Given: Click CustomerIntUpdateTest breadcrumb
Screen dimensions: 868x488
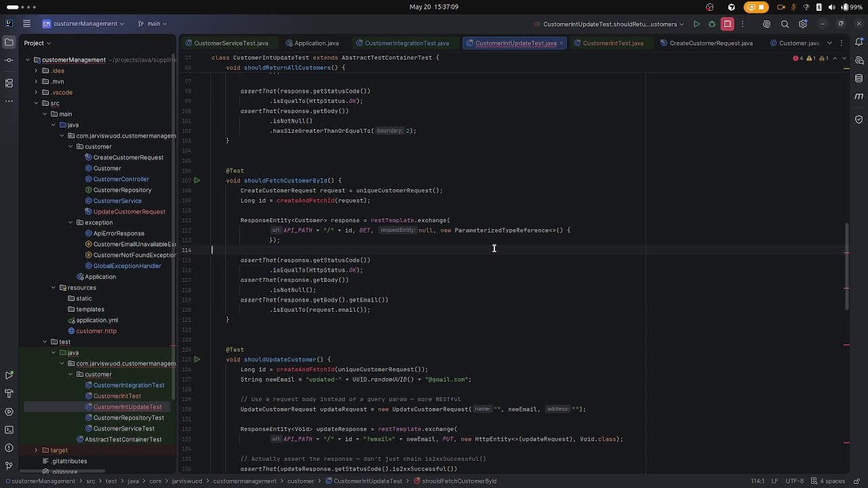Looking at the screenshot, I should [x=363, y=481].
